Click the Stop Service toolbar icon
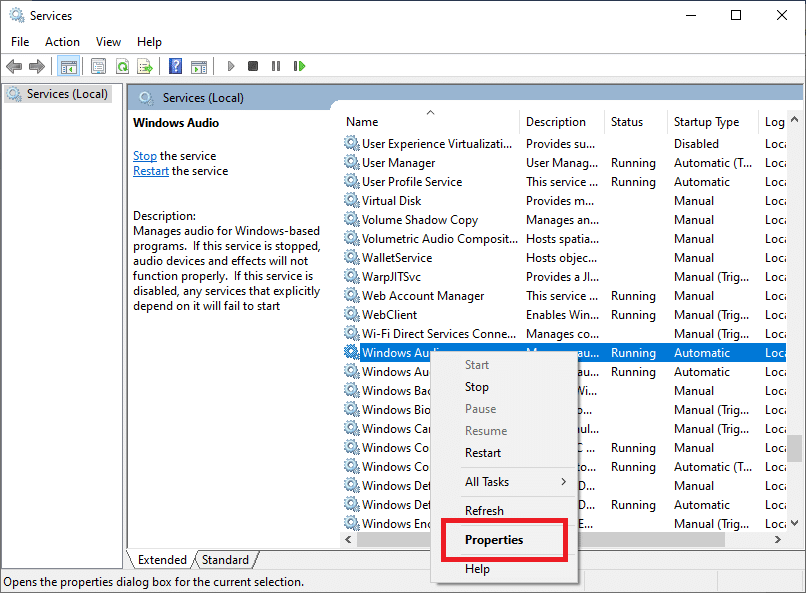The image size is (806, 593). (x=252, y=66)
